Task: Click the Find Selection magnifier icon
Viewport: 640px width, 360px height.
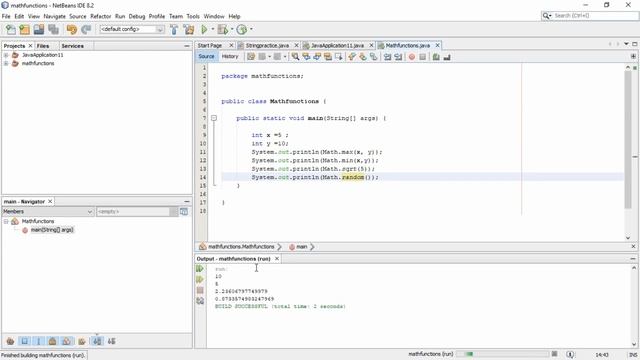Action: [x=295, y=57]
